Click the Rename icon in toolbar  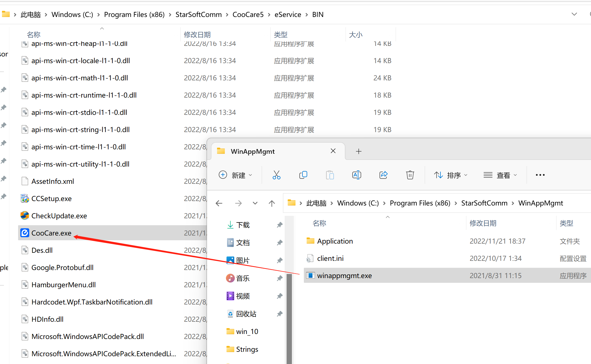pos(356,175)
